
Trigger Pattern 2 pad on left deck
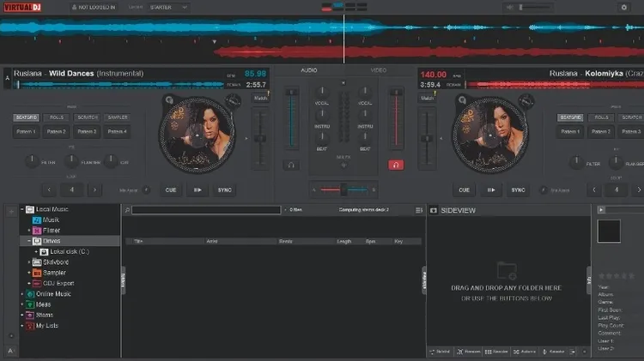point(57,132)
